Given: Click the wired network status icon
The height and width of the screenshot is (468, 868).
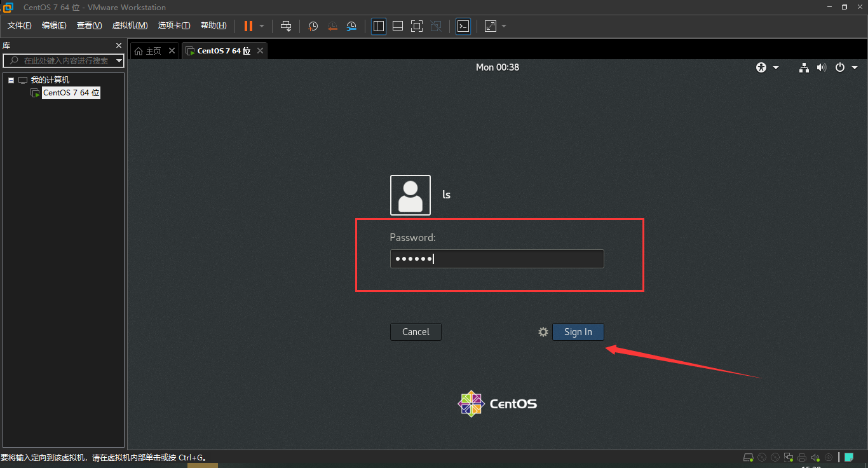Looking at the screenshot, I should pyautogui.click(x=804, y=67).
